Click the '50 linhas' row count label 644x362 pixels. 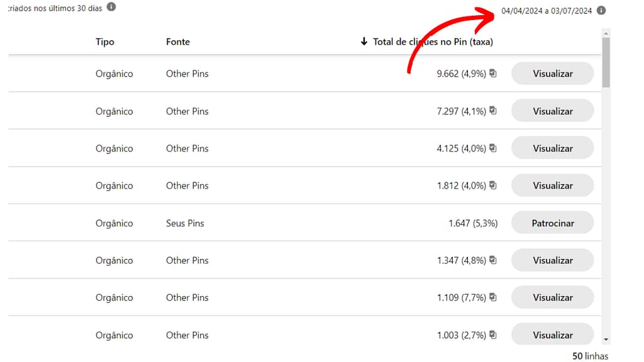click(x=590, y=355)
